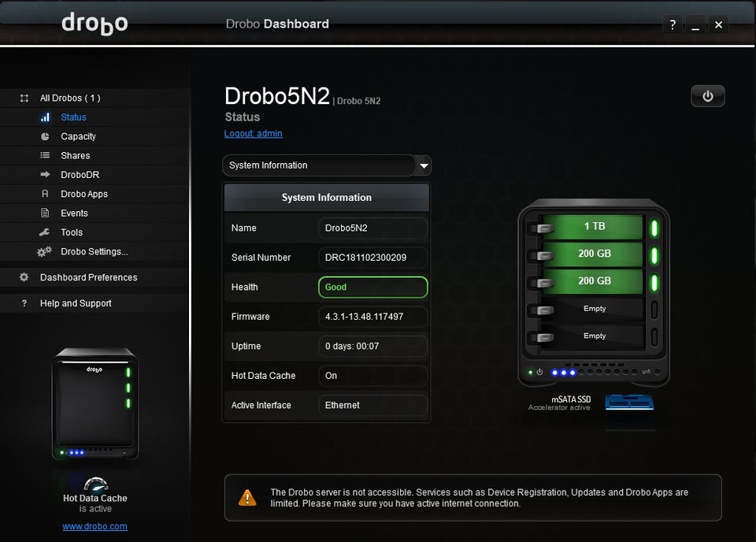The height and width of the screenshot is (542, 756).
Task: Click uptime value 0 days: 00:07
Action: coord(372,346)
